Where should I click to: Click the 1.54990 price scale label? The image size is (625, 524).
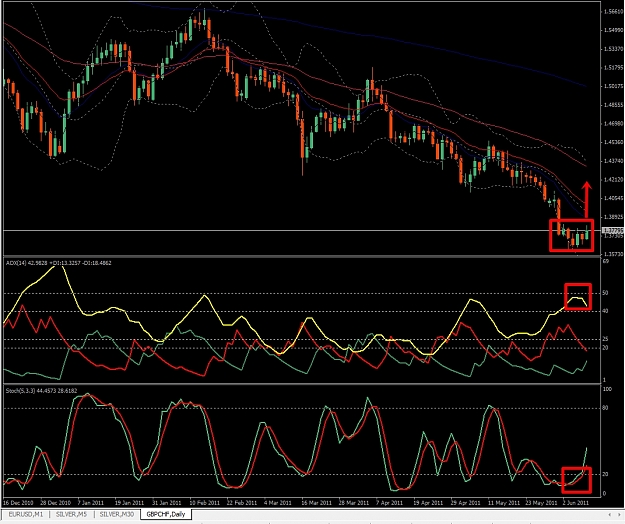pyautogui.click(x=613, y=30)
